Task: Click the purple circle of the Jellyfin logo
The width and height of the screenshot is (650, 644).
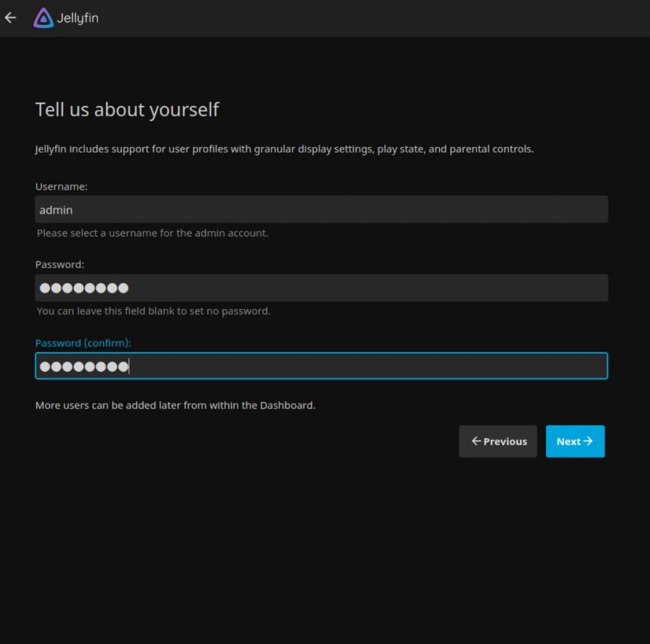Action: 42,18
